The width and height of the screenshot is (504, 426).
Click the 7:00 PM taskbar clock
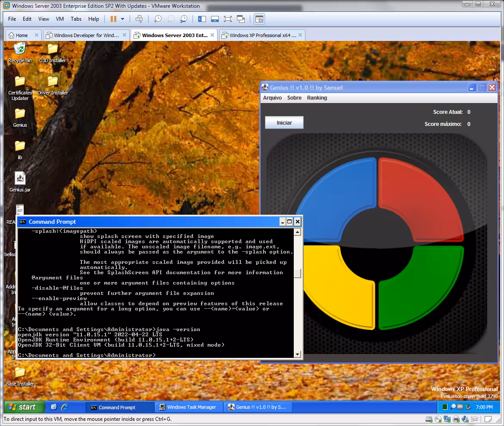[x=484, y=407]
